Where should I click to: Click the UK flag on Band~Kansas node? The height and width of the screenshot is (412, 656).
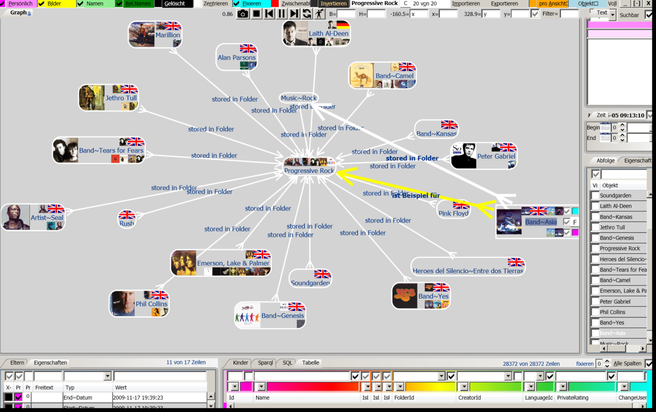(449, 125)
